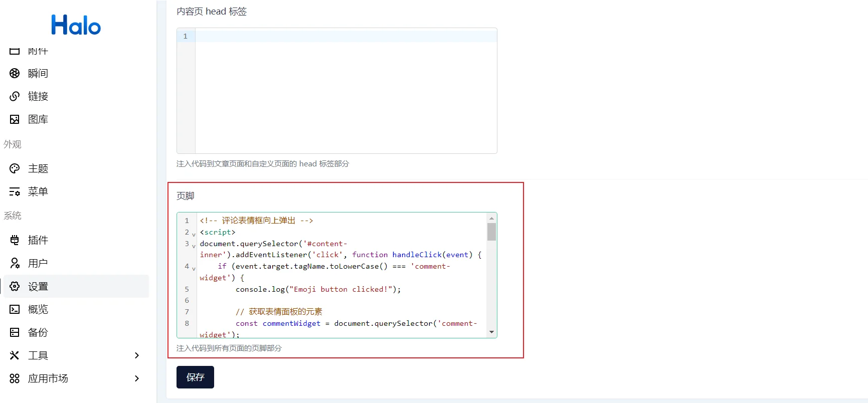Expand the 工具 submenu chevron
This screenshot has width=868, height=403.
click(137, 355)
